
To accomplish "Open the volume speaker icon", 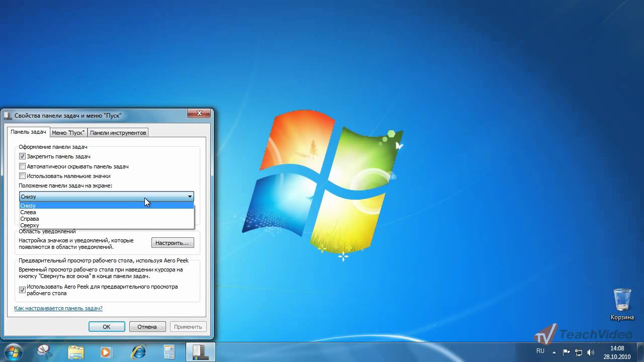I will [x=590, y=352].
